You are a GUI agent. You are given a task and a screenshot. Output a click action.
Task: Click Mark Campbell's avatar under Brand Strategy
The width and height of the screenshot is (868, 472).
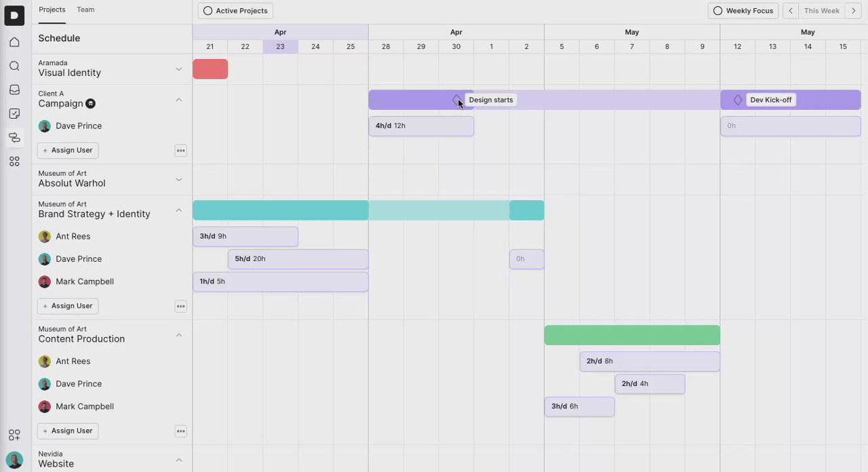45,281
